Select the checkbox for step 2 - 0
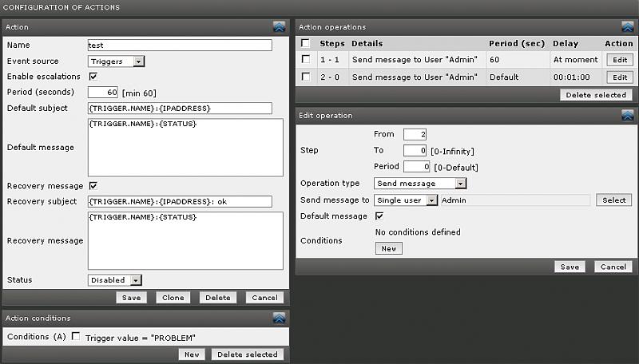Screen dimensions: 639x364 (x=305, y=76)
